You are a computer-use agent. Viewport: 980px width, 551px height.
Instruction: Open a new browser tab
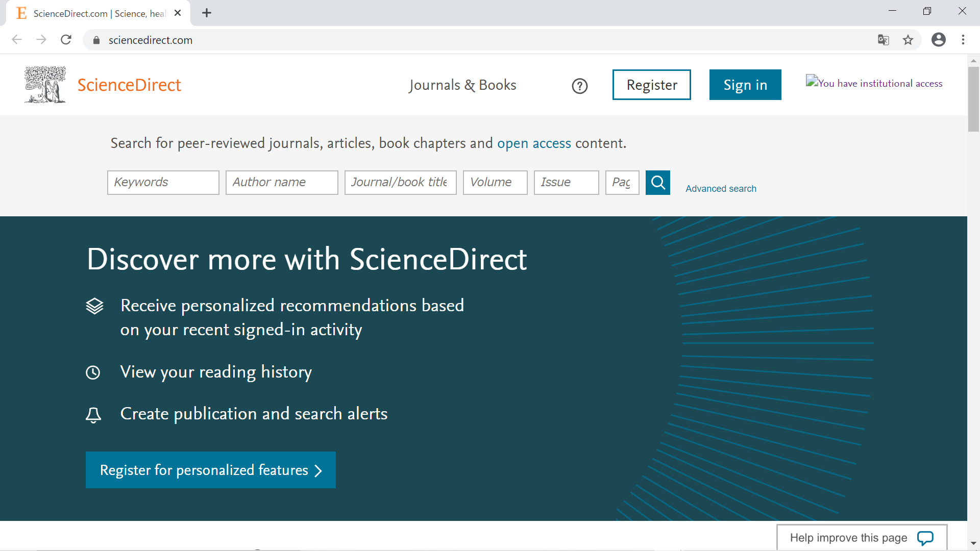tap(207, 13)
